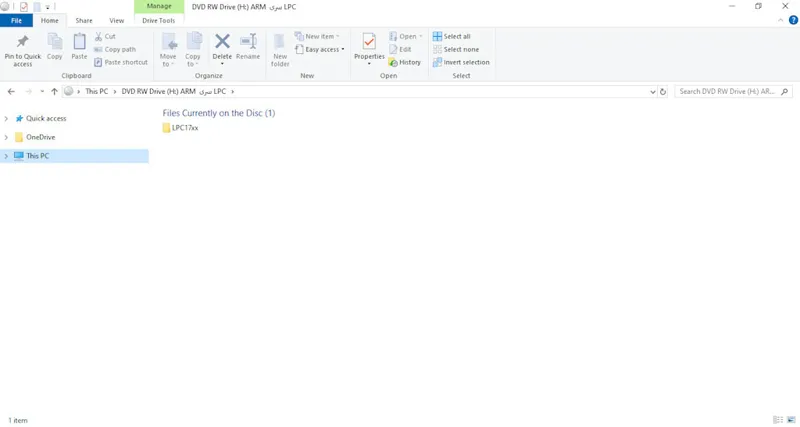Choose Paste shortcut in Clipboard group
Image resolution: width=800 pixels, height=427 pixels.
pyautogui.click(x=121, y=62)
